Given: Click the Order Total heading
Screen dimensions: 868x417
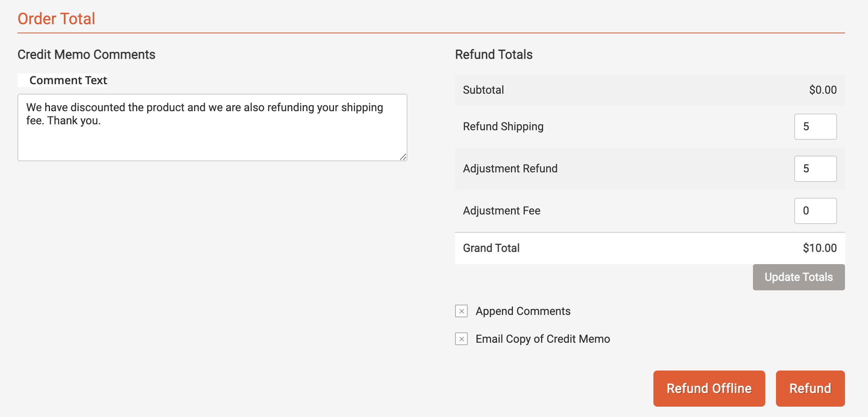Looking at the screenshot, I should 56,18.
